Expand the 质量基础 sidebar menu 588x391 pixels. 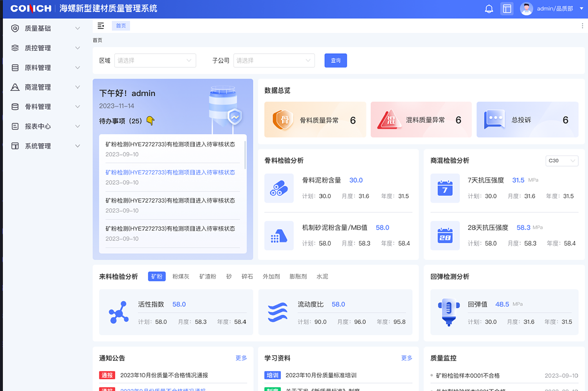pyautogui.click(x=46, y=28)
